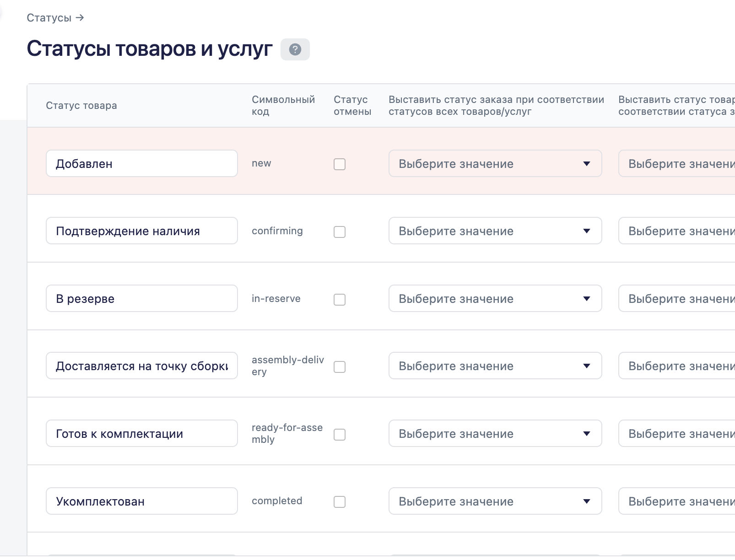Tick cancel status for Готов к комплектации
This screenshot has height=560, width=735.
[340, 435]
